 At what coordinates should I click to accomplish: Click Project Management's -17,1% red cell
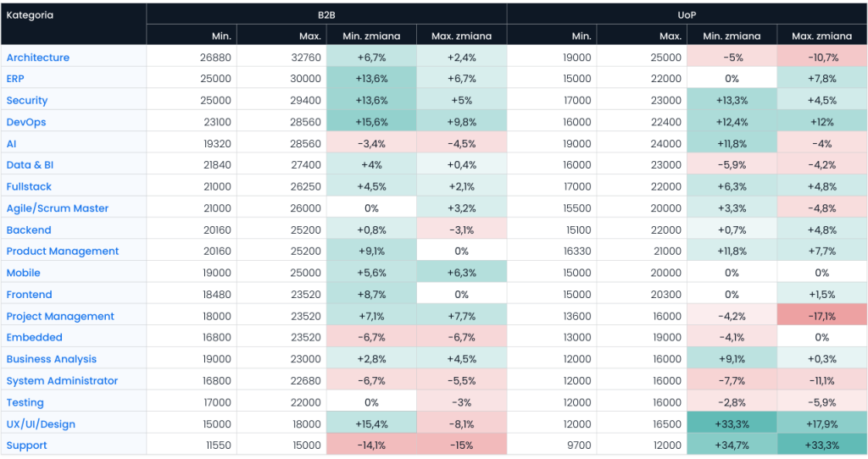(821, 316)
